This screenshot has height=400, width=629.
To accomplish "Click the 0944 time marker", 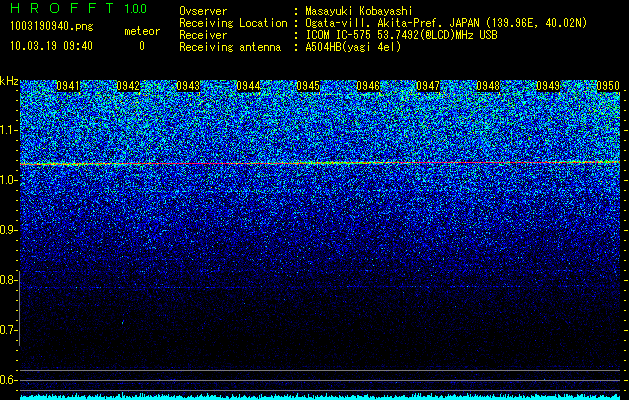I will coord(248,86).
